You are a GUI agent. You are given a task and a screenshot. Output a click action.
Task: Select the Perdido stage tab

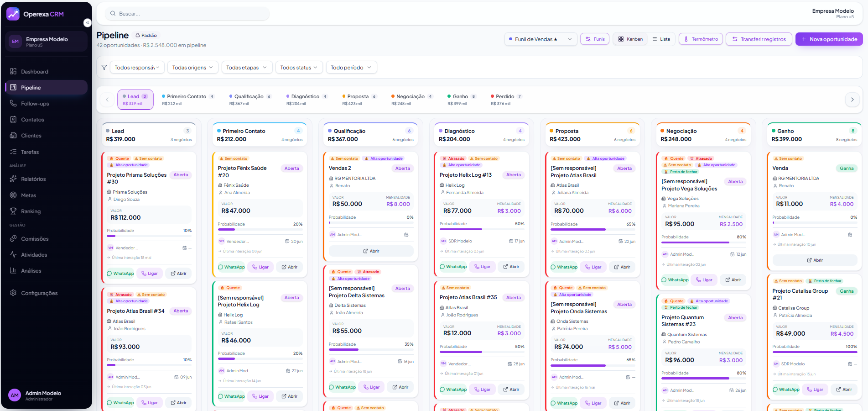click(x=506, y=100)
